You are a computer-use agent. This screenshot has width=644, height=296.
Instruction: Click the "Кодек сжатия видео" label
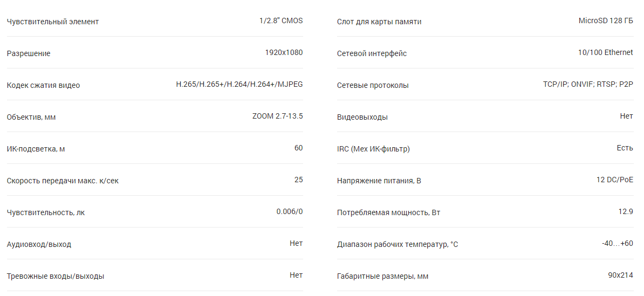click(x=43, y=85)
